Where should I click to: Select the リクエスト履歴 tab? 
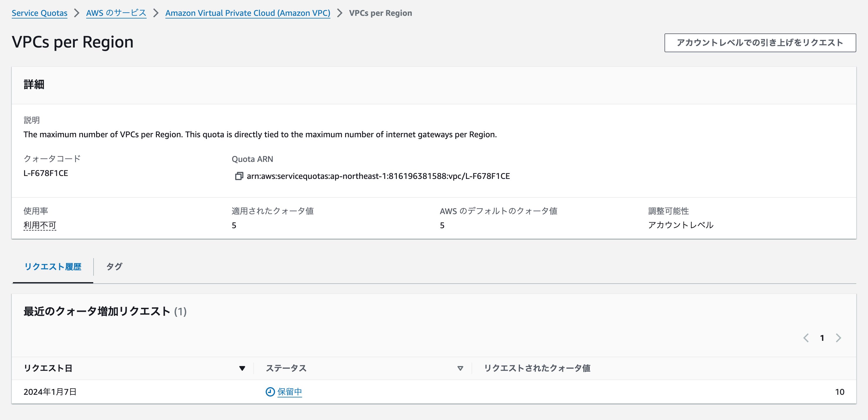coord(52,267)
